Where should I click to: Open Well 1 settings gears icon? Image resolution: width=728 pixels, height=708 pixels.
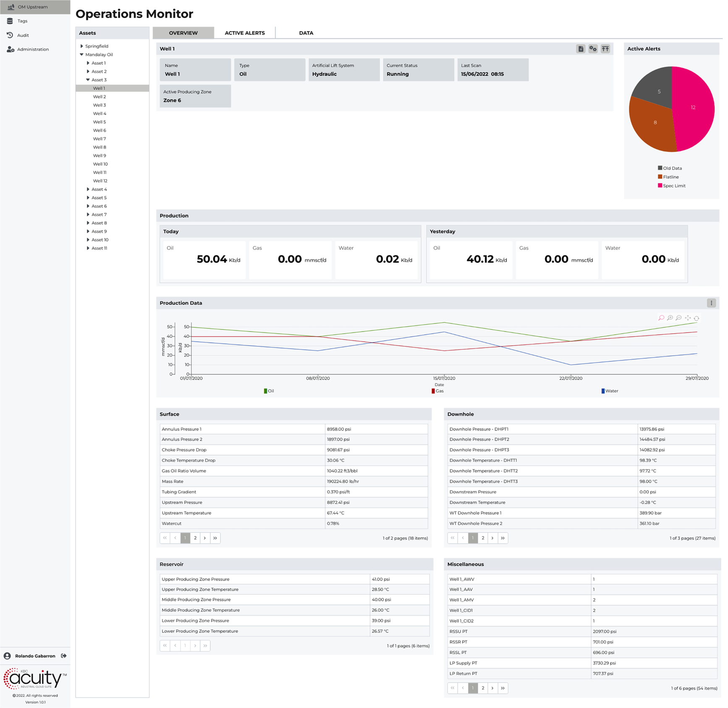point(593,49)
